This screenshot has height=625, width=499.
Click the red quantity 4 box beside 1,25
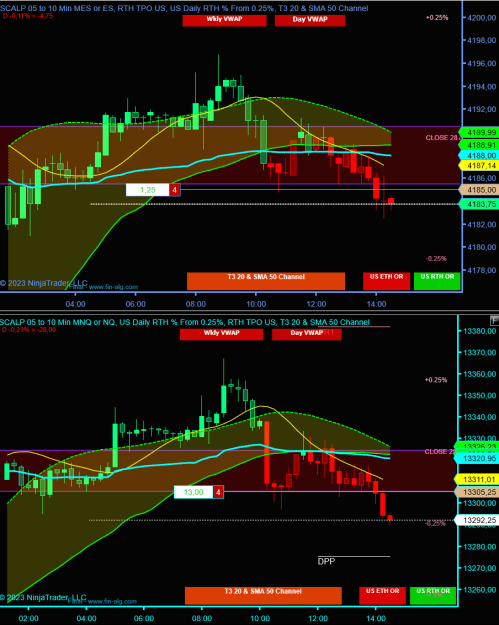coord(175,190)
